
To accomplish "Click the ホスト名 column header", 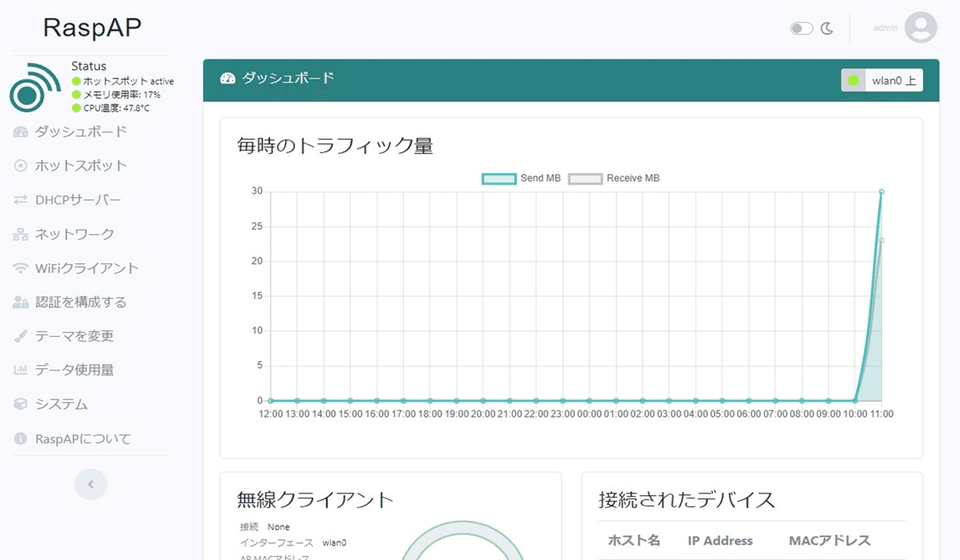I will point(634,541).
